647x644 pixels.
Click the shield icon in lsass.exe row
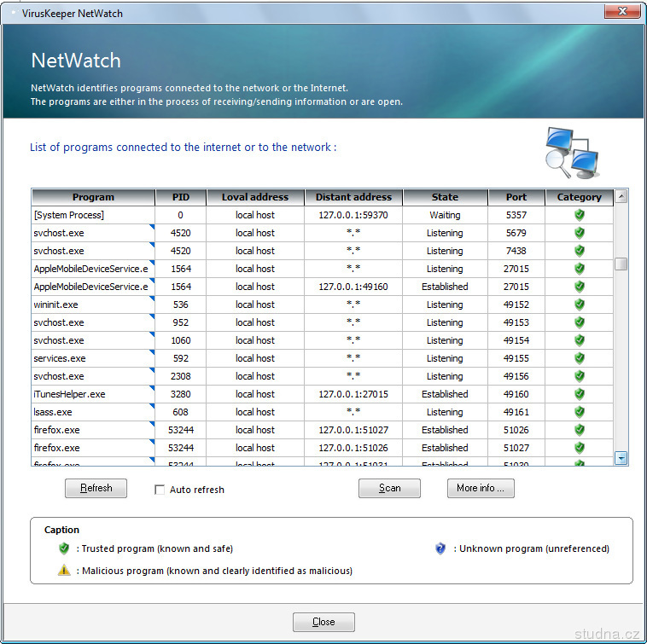tap(579, 412)
